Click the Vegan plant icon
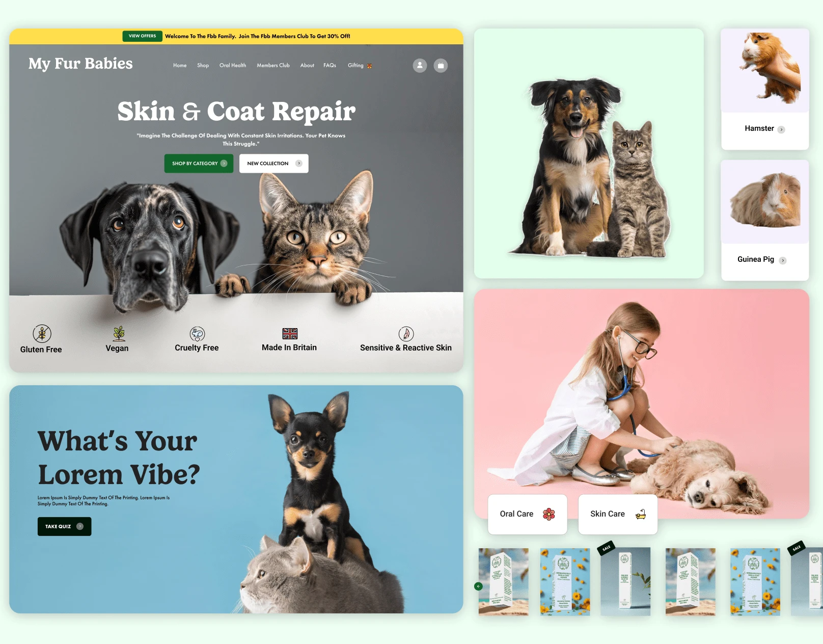 (x=119, y=334)
